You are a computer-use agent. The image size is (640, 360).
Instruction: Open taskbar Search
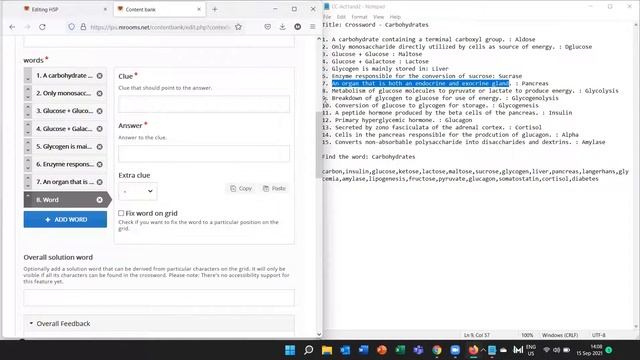point(309,350)
